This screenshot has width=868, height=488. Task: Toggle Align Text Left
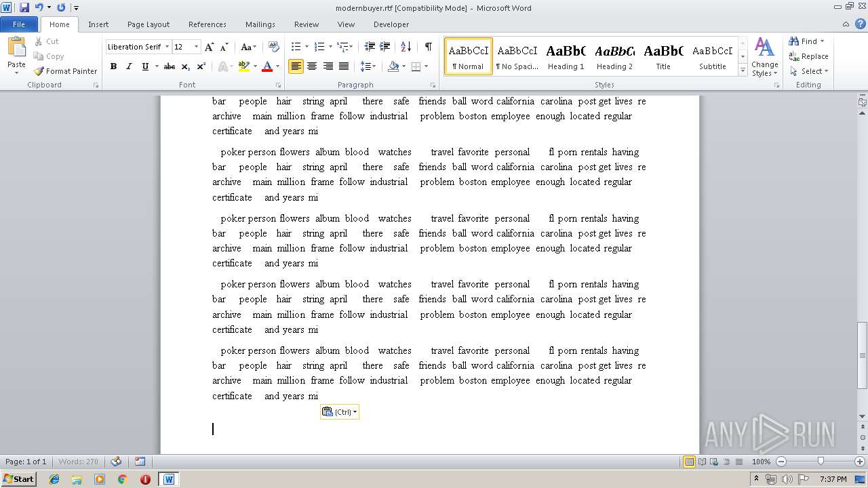pyautogui.click(x=296, y=66)
